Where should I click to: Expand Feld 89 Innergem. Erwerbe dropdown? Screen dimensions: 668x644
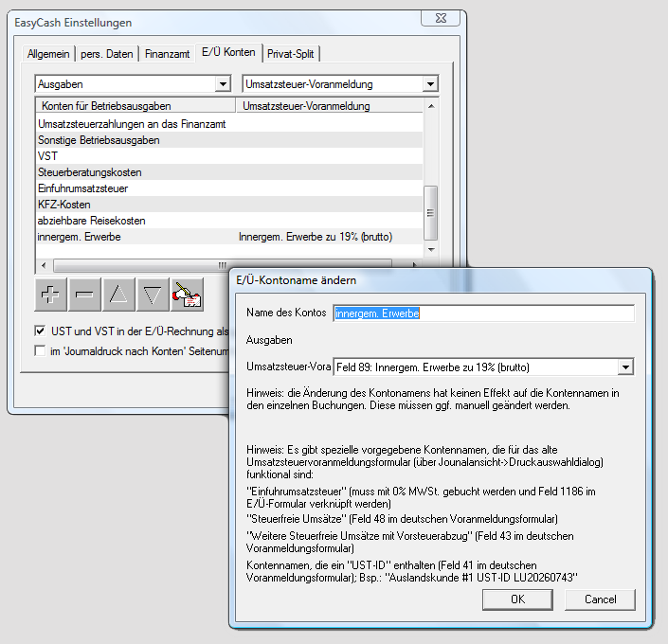625,367
